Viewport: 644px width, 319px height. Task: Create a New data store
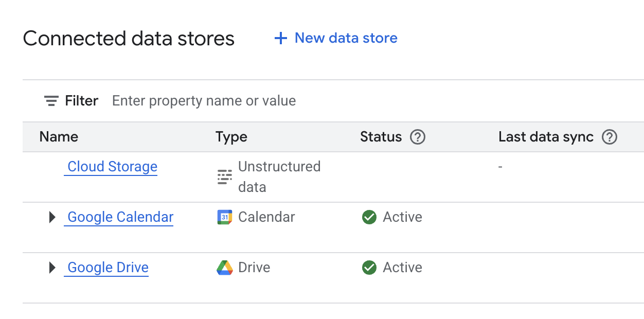[345, 38]
